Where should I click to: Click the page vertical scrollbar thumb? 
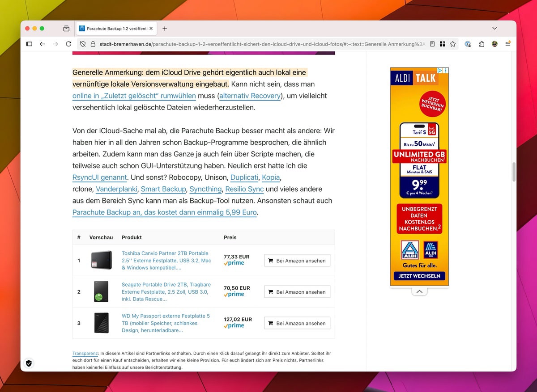pos(514,171)
